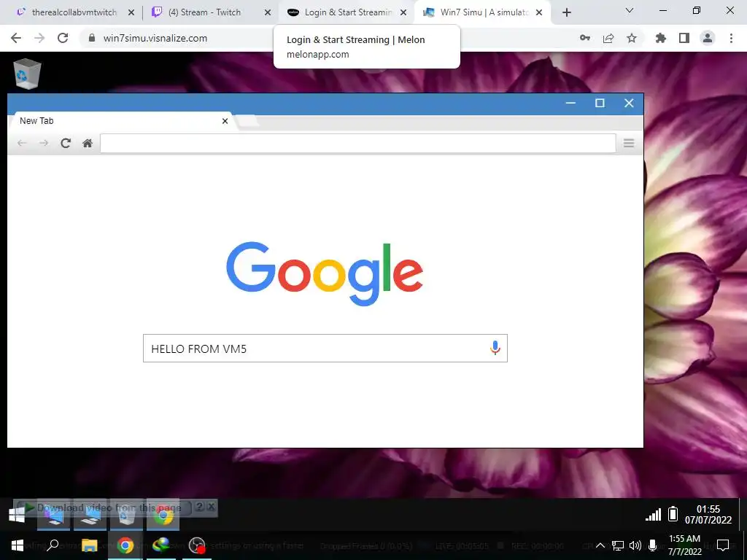
Task: Open Internet Download Manager on the host taskbar
Action: 161,545
